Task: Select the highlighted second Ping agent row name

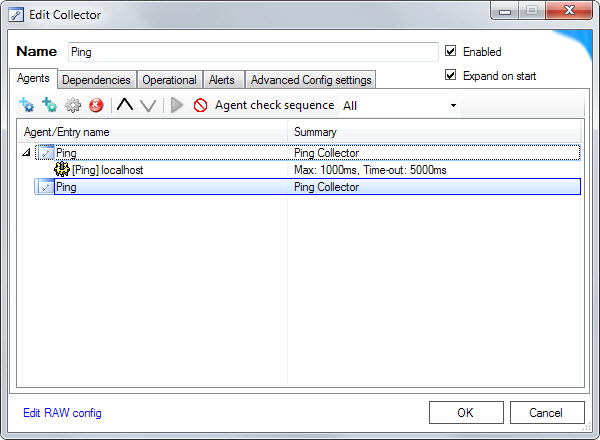Action: click(x=66, y=187)
